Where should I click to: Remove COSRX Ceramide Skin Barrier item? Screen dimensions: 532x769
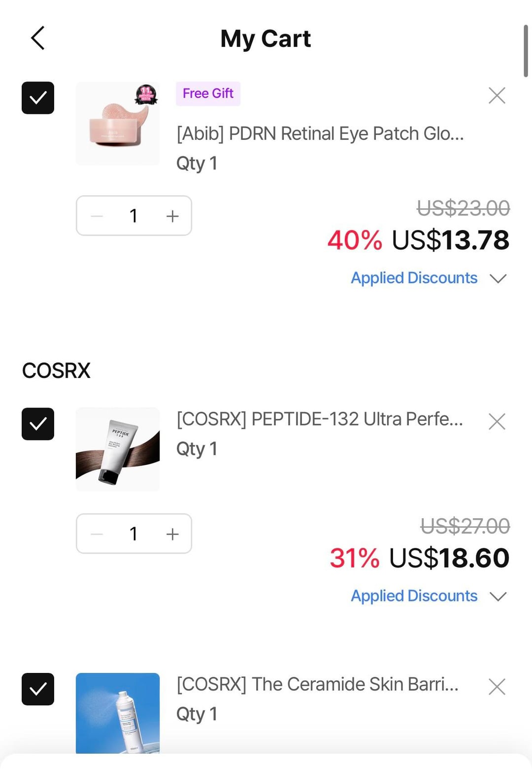click(x=497, y=687)
